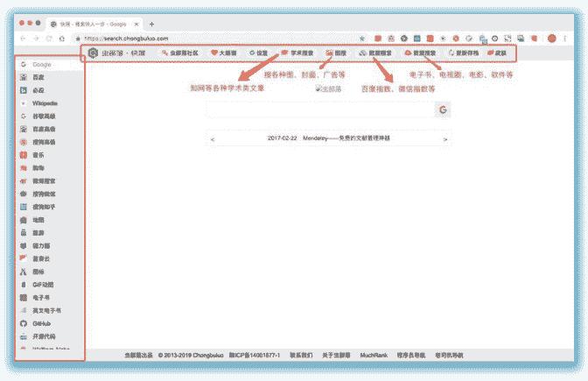Image resolution: width=588 pixels, height=381 pixels.
Task: Click the address bar URL search.chongbuluo.com
Action: [126, 39]
